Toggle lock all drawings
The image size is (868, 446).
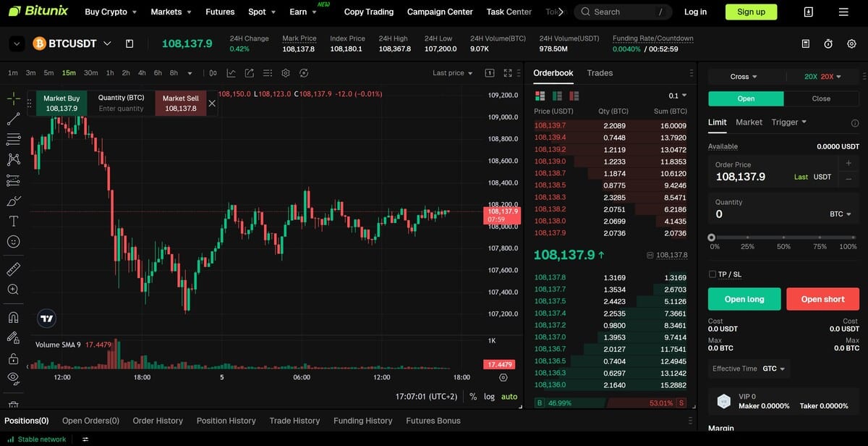coord(13,358)
